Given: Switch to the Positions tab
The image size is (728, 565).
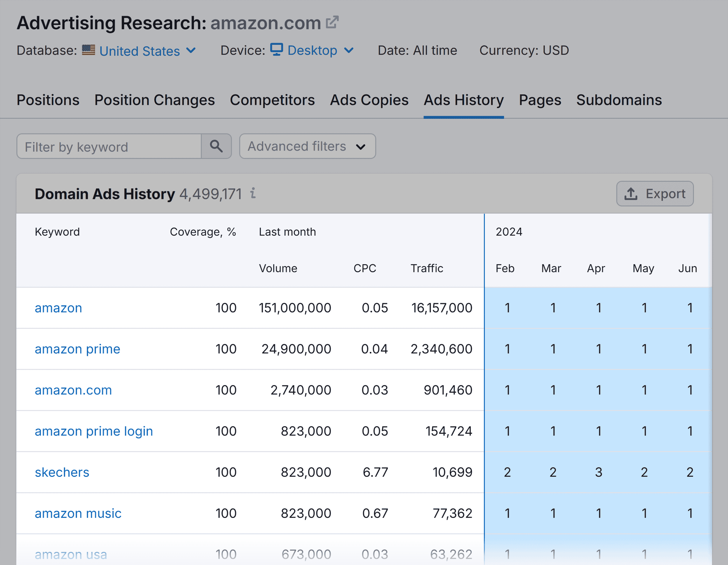Looking at the screenshot, I should pyautogui.click(x=48, y=100).
